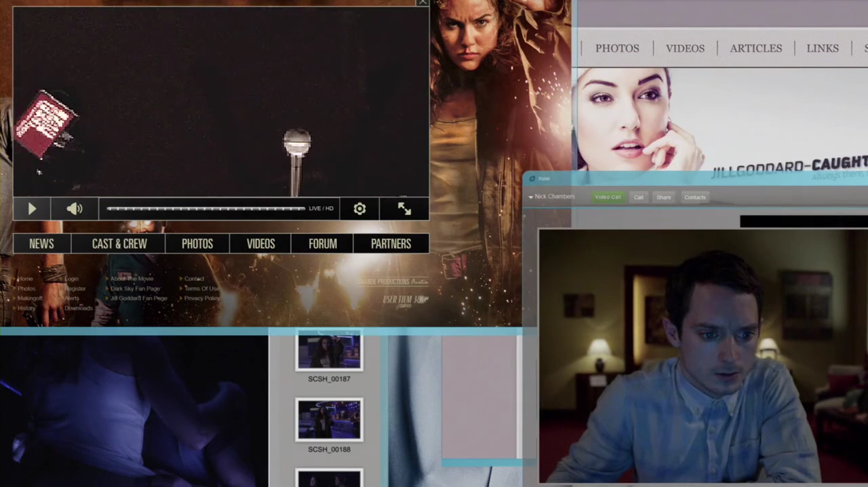
Task: Open the Contact footer link
Action: coord(194,279)
